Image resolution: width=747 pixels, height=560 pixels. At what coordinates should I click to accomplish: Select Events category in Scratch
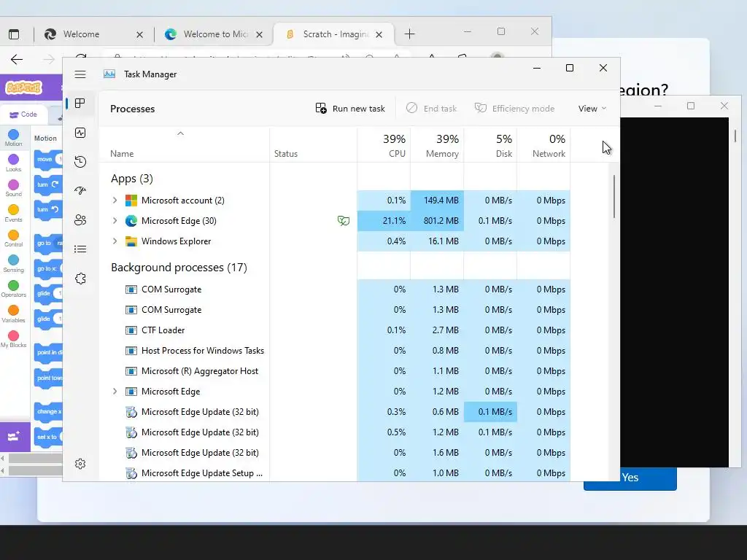click(13, 214)
